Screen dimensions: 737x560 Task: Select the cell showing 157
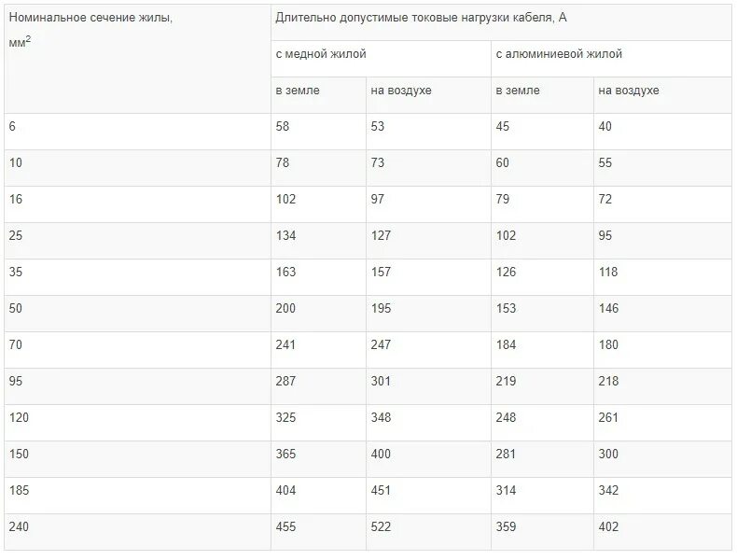pos(428,277)
